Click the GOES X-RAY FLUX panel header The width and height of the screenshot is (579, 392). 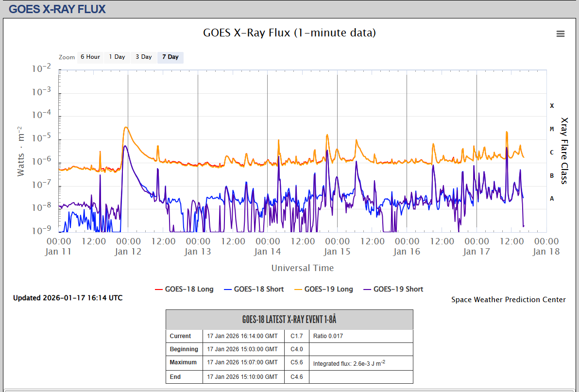point(57,9)
